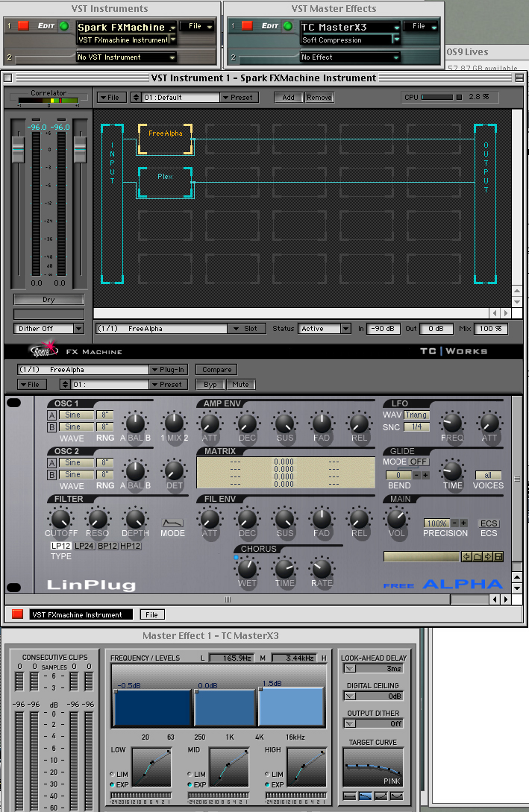Click the In level field showing -90 dB

pos(384,328)
